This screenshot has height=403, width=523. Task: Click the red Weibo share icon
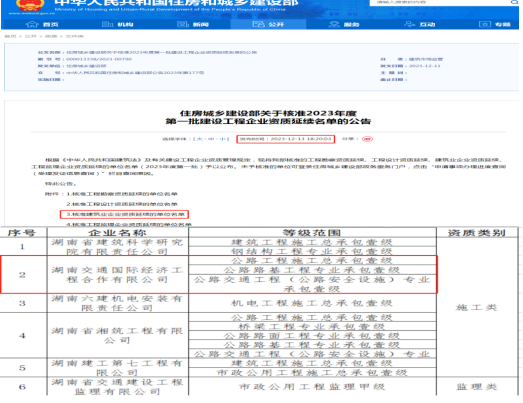click(x=367, y=139)
